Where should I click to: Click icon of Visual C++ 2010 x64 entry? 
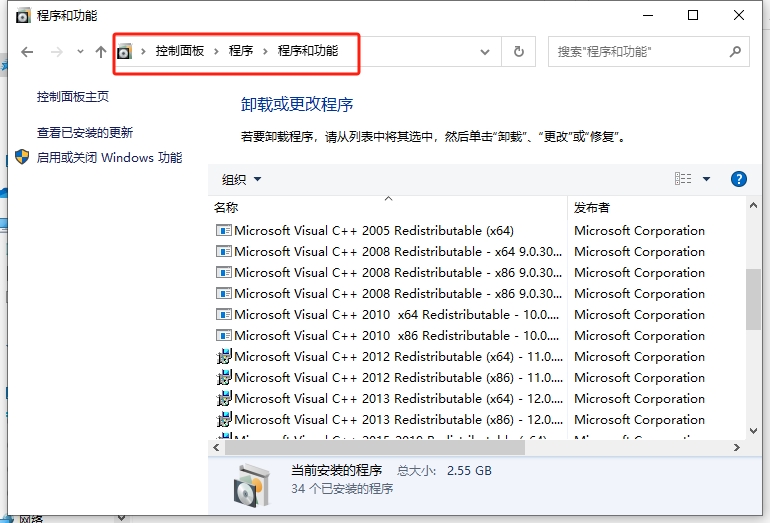[x=223, y=314]
